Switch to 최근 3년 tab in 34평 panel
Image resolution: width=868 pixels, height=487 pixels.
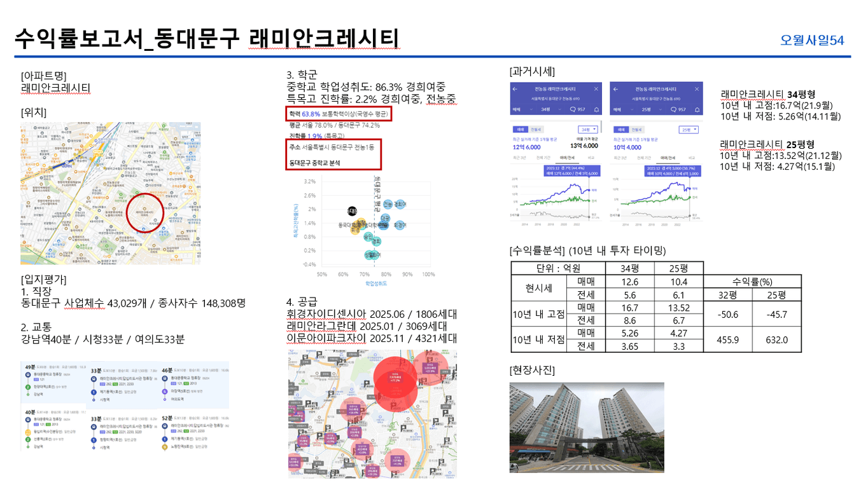click(520, 158)
